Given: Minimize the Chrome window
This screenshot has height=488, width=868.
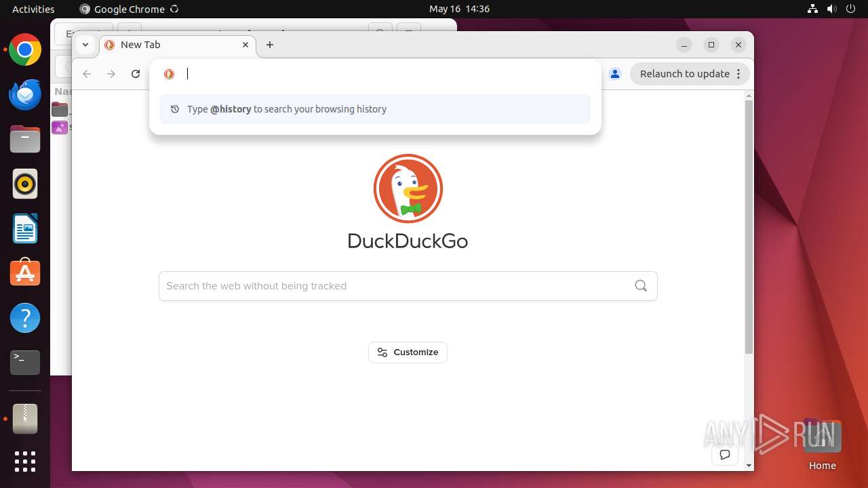Looking at the screenshot, I should pyautogui.click(x=684, y=45).
